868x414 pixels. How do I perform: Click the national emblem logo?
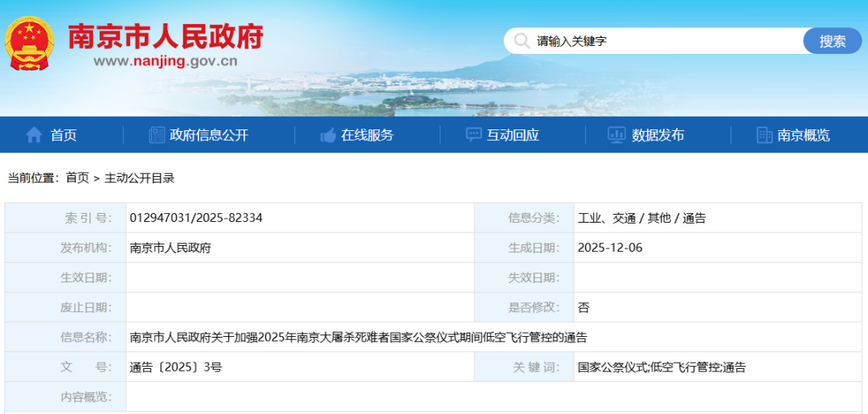[x=29, y=43]
